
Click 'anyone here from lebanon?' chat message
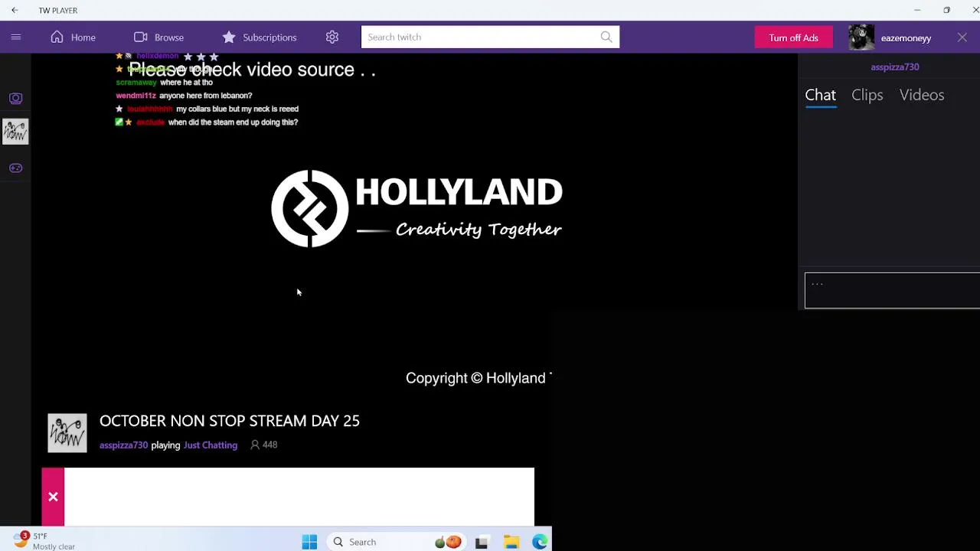(x=205, y=96)
